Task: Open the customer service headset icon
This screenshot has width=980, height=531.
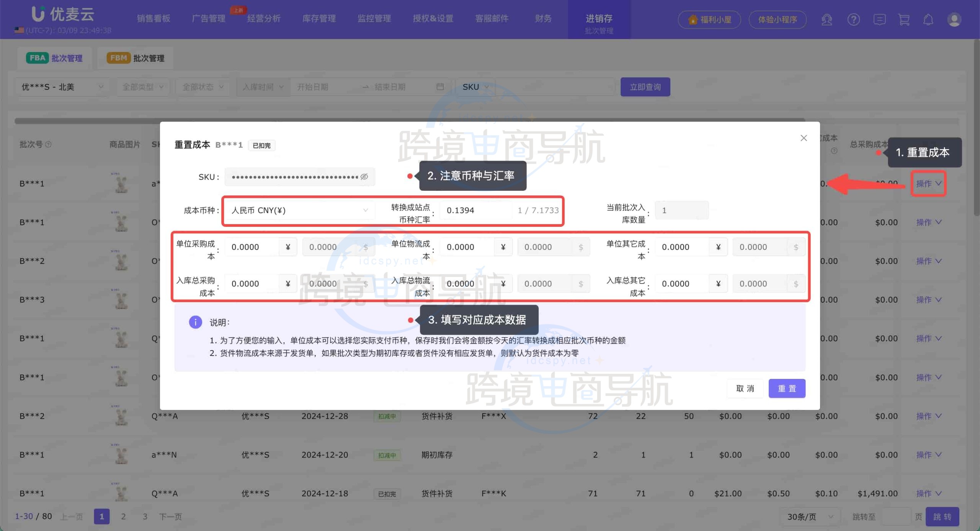Action: (826, 20)
